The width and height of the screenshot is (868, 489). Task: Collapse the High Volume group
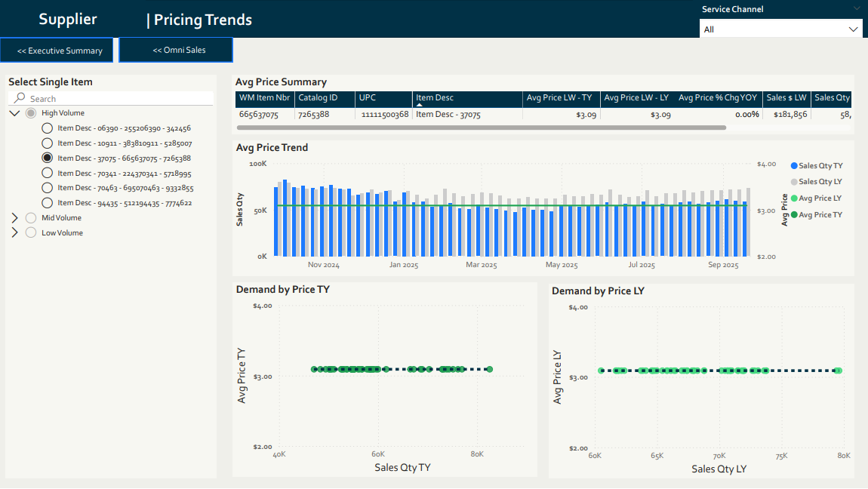(14, 112)
